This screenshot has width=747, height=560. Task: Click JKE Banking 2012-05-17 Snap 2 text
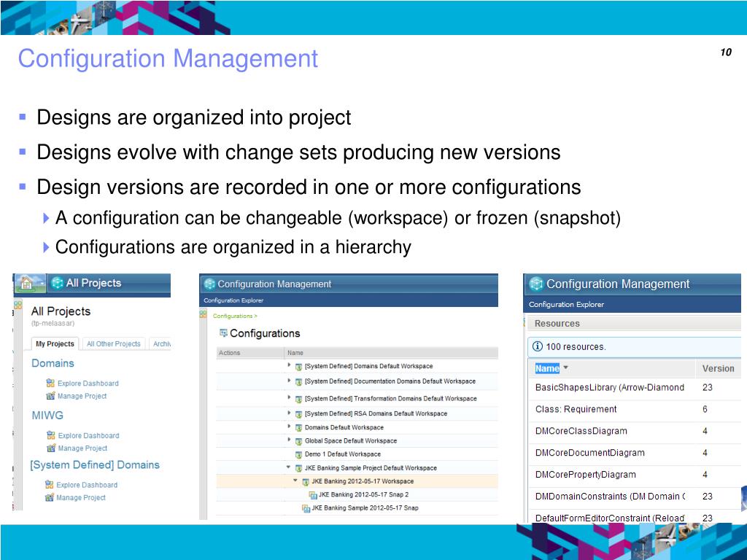(x=363, y=495)
